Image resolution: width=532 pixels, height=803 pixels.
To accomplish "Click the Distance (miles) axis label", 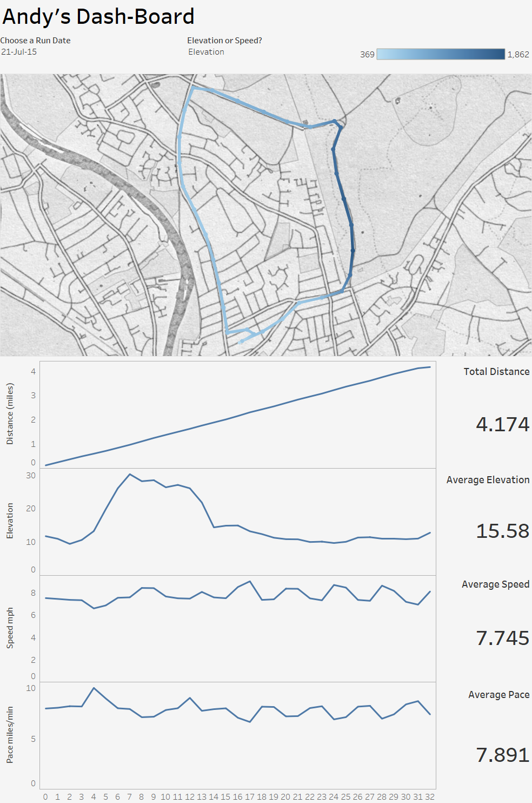I will pyautogui.click(x=10, y=414).
